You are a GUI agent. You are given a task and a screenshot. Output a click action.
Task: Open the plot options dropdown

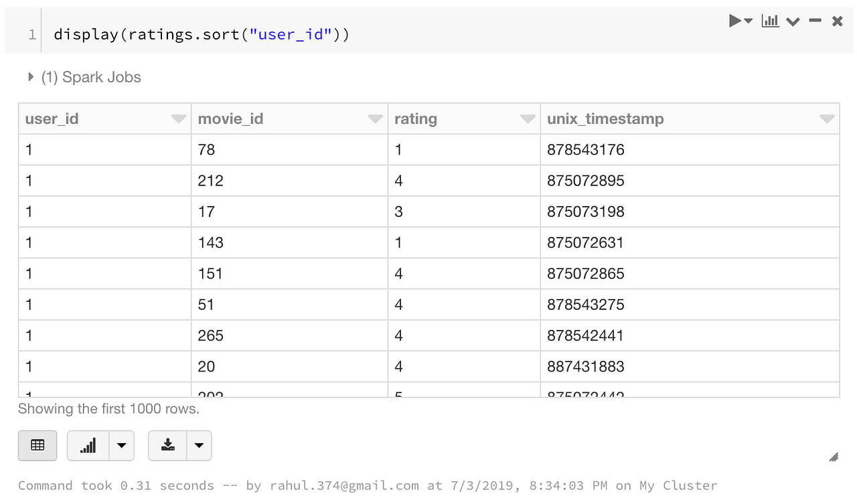click(121, 445)
